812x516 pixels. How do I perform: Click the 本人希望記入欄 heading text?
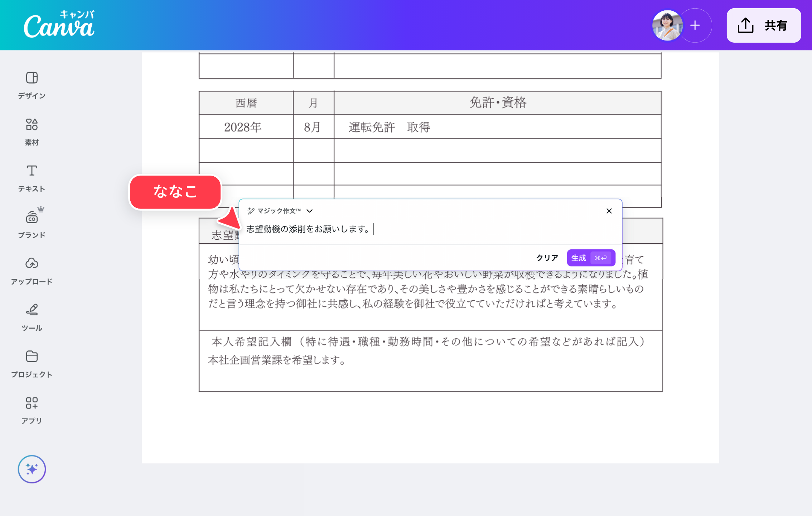pyautogui.click(x=428, y=341)
